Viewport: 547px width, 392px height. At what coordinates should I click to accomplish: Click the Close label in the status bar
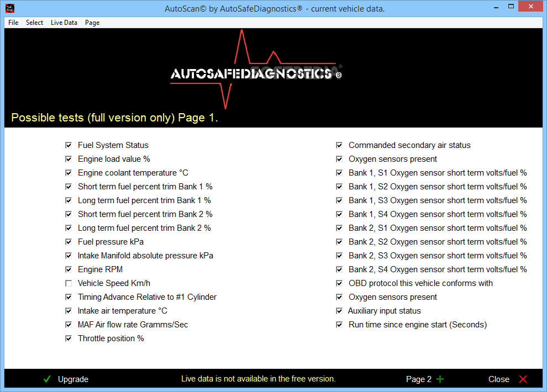[x=498, y=379]
